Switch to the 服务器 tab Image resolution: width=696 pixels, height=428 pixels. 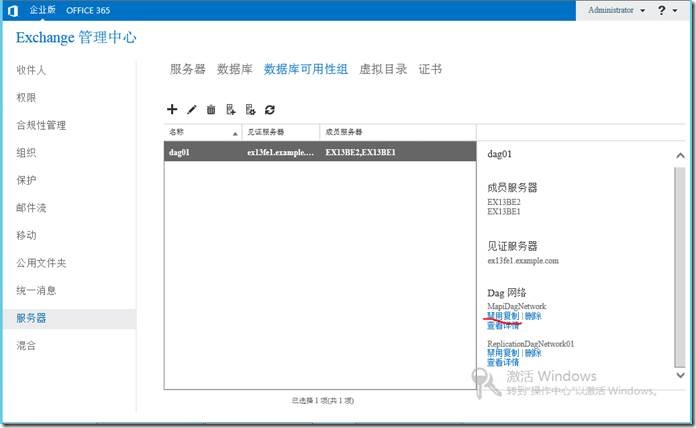coord(187,69)
